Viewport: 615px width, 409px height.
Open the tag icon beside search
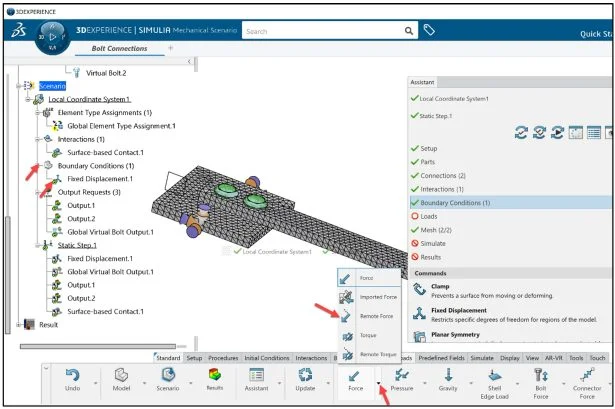click(x=429, y=30)
